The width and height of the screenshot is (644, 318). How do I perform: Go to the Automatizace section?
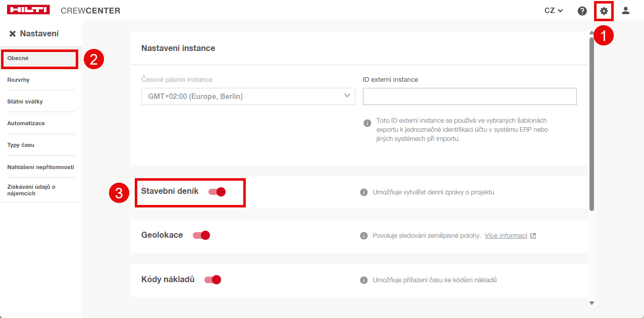pyautogui.click(x=26, y=123)
